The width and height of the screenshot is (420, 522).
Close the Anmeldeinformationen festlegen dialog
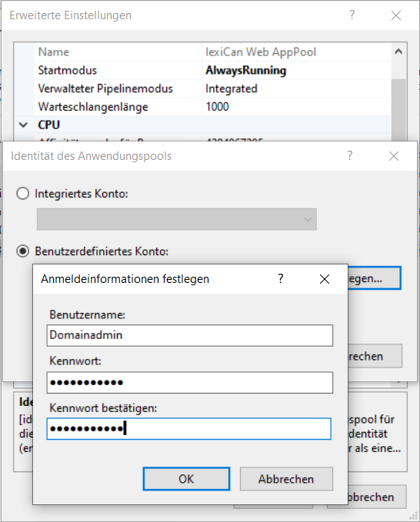coord(325,279)
